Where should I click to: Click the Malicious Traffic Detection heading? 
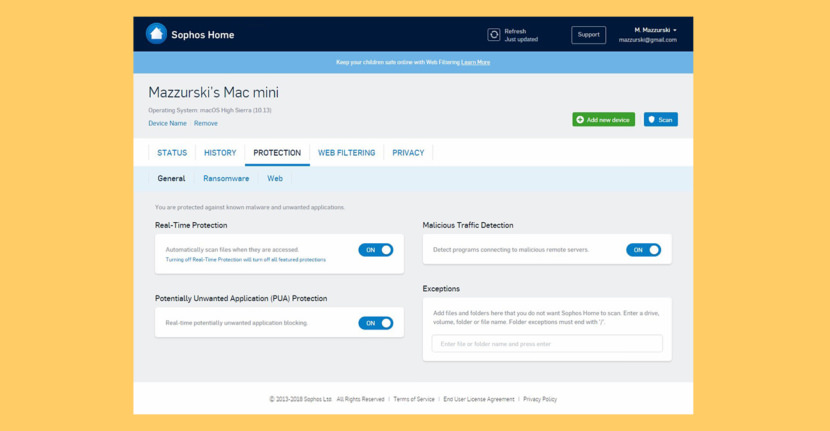pyautogui.click(x=468, y=225)
